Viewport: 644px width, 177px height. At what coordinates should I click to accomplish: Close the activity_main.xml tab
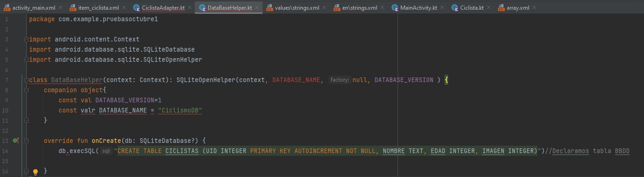click(x=60, y=8)
